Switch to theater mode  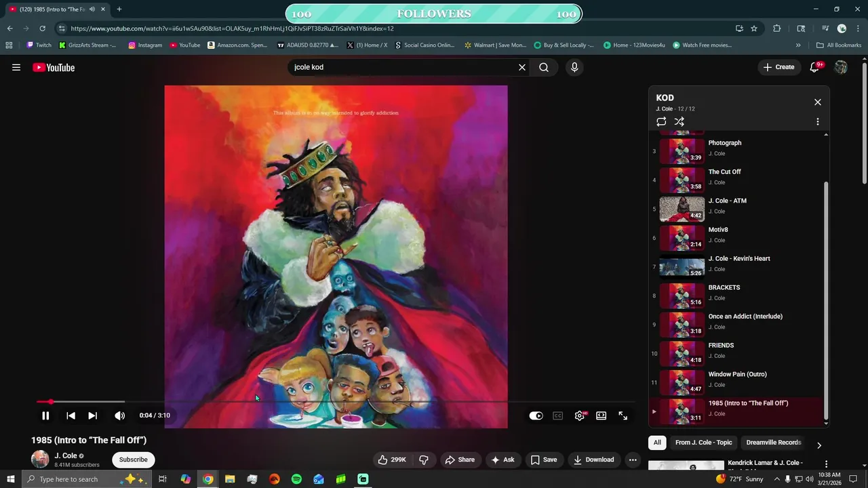click(x=601, y=415)
